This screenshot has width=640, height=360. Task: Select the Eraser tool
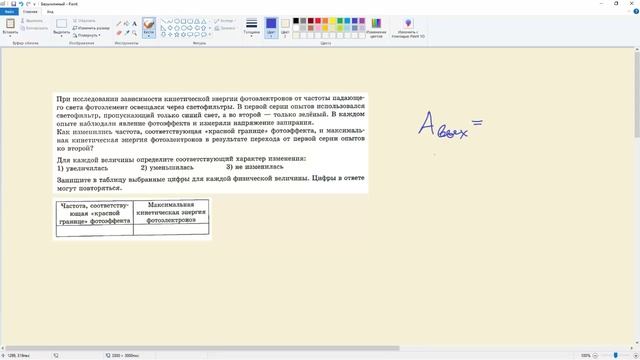tap(119, 33)
